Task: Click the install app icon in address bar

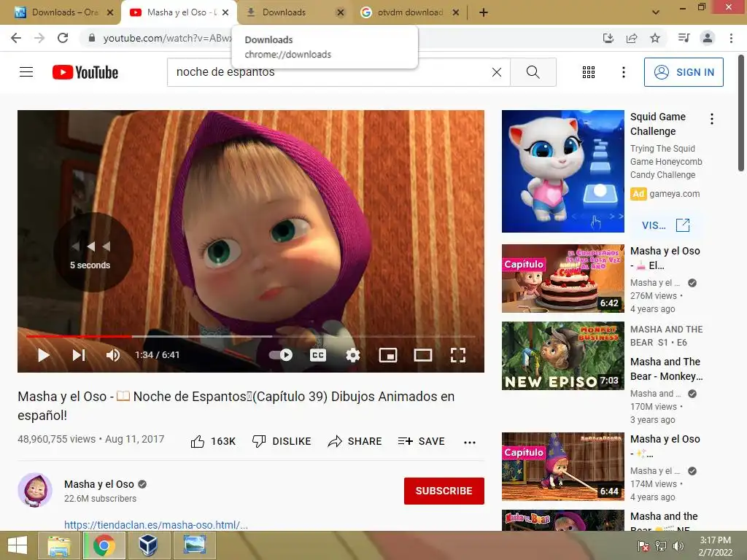Action: [x=608, y=38]
